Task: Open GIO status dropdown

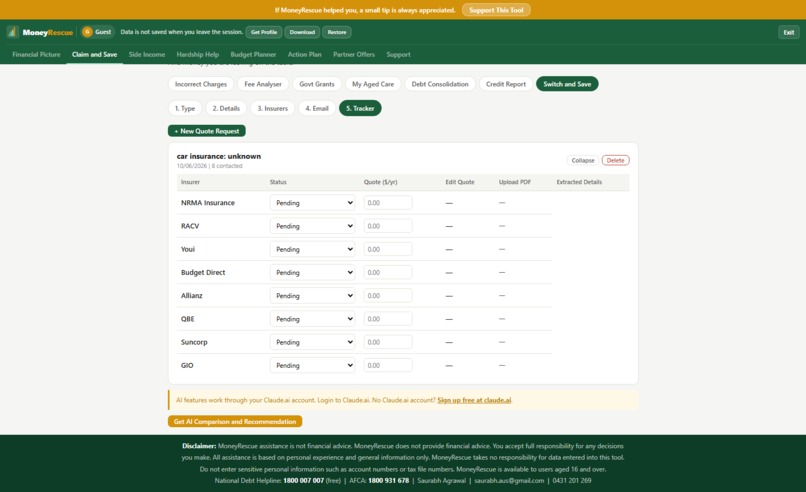Action: pos(313,365)
